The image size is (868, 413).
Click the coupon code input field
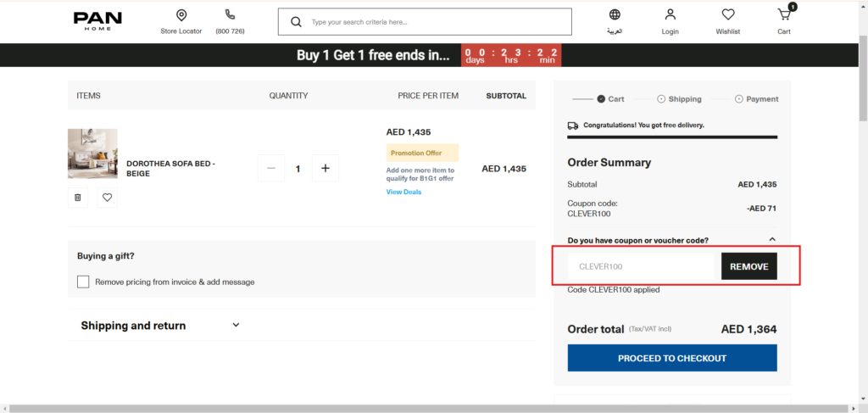[x=641, y=266]
